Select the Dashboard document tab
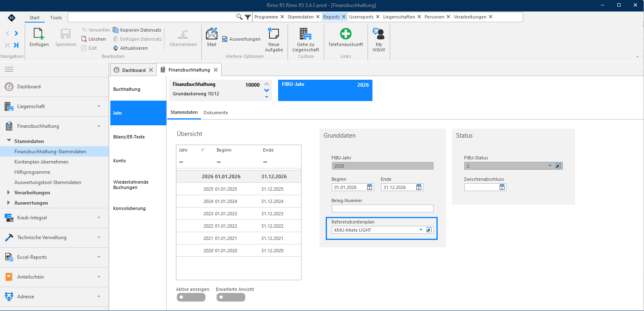 tap(134, 70)
